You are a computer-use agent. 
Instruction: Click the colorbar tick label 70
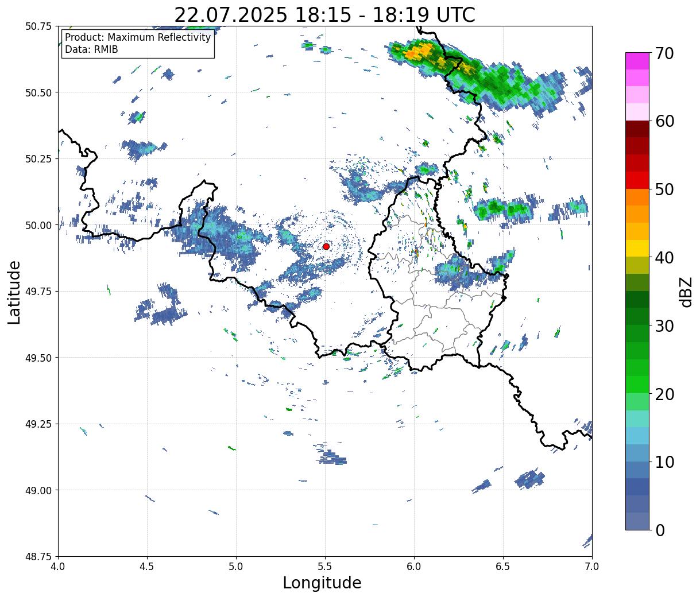pos(665,53)
